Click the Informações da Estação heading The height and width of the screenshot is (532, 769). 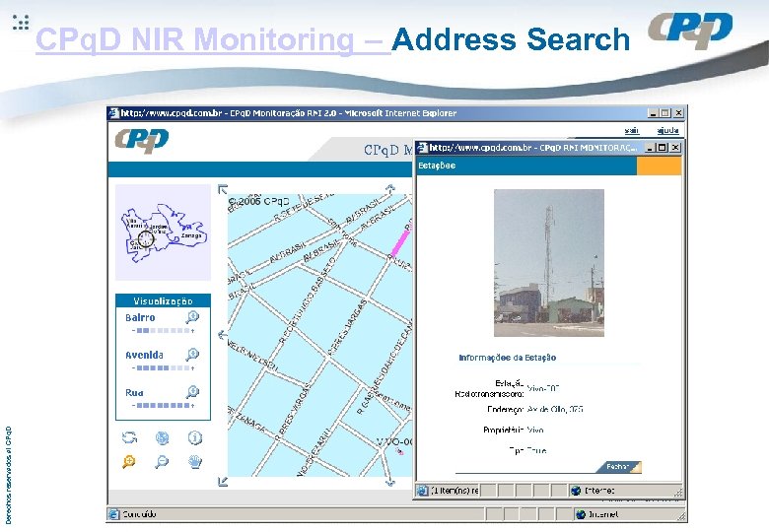[507, 358]
